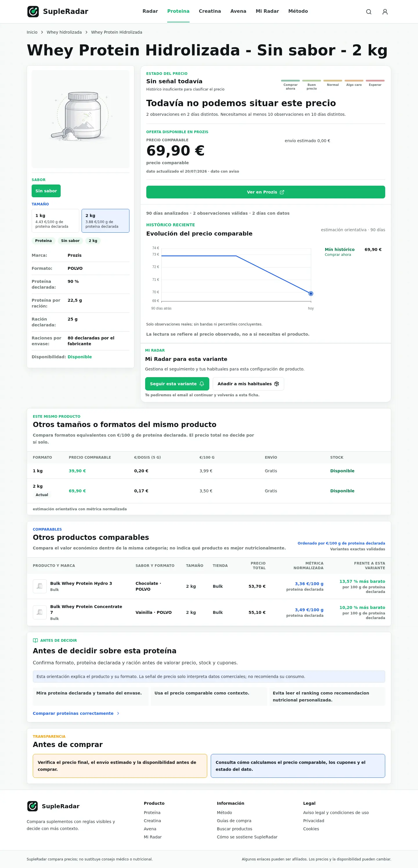Open Avena link in footer
418x868 pixels.
point(150,829)
